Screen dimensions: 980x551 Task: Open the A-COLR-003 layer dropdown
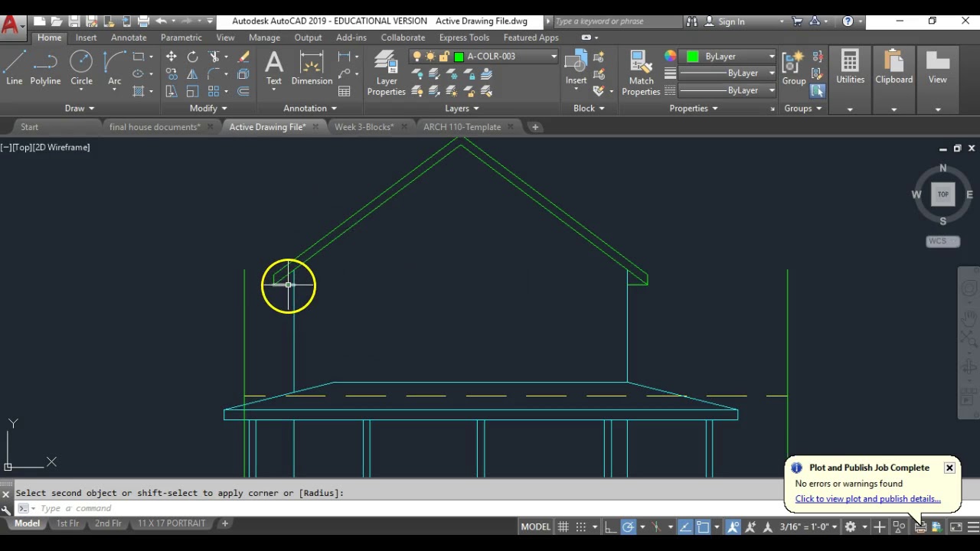point(554,57)
